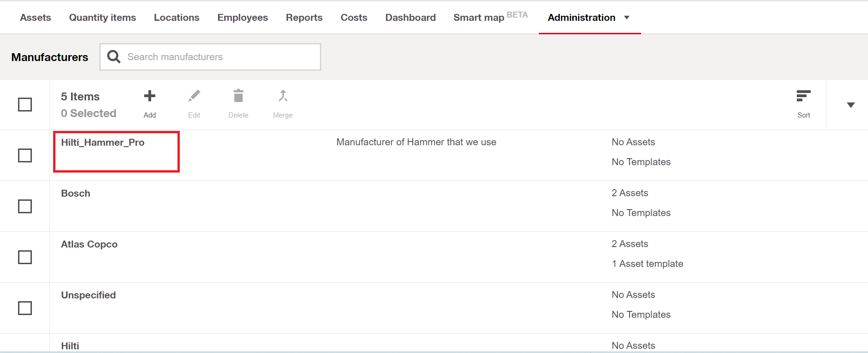868x353 pixels.
Task: Click '2 Assets' in the Bosch row
Action: point(630,193)
